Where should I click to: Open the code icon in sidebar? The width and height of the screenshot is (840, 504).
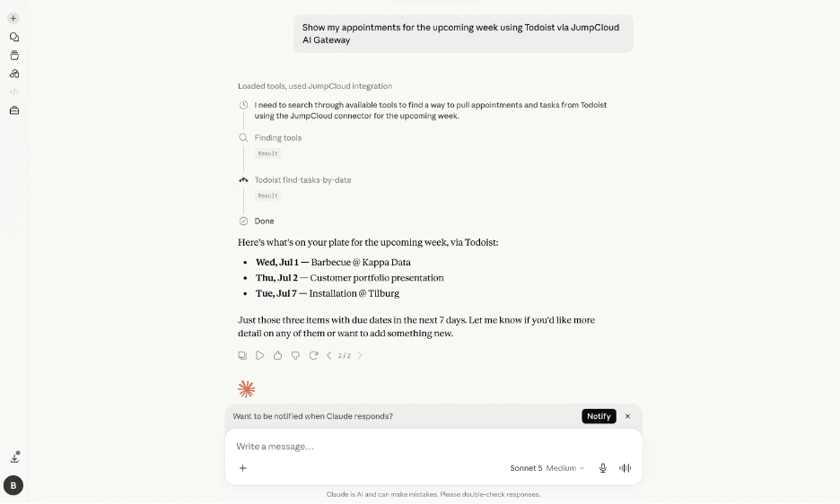(14, 92)
